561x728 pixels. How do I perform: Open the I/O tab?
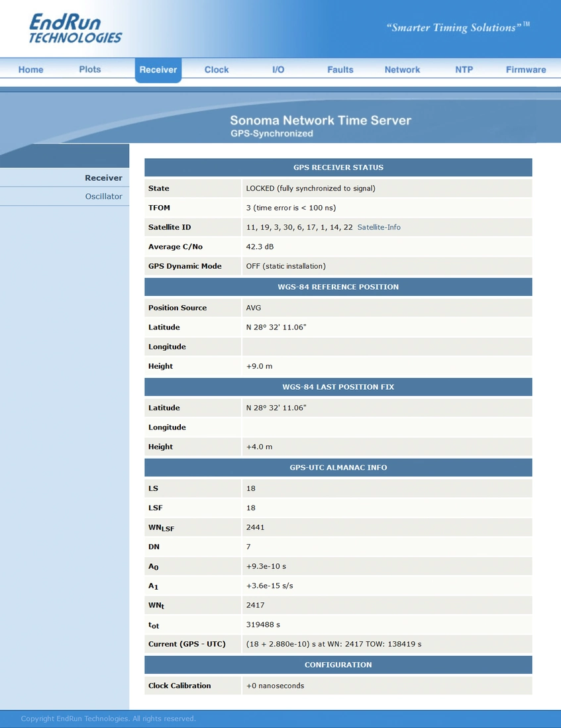(278, 69)
